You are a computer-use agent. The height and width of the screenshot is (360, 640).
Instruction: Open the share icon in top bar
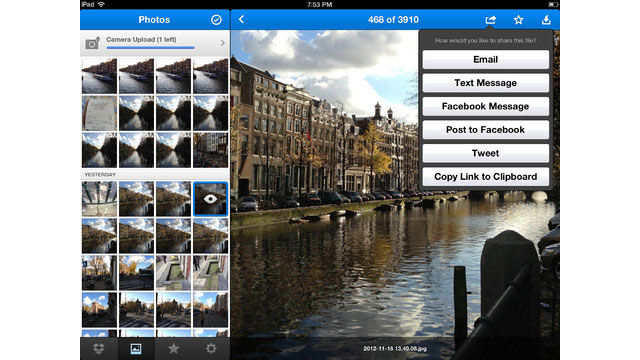[x=491, y=20]
